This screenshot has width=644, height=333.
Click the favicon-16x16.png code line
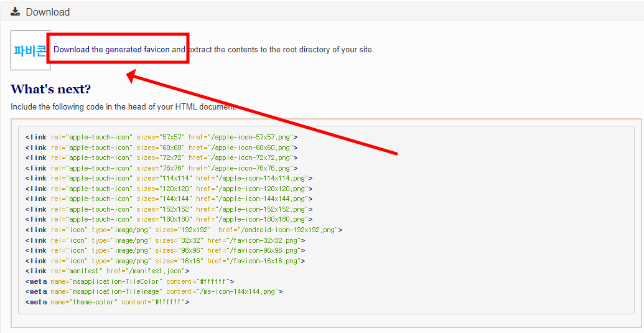(x=165, y=261)
